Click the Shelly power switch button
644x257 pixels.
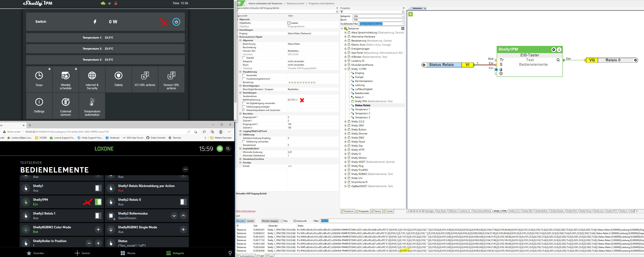176,22
